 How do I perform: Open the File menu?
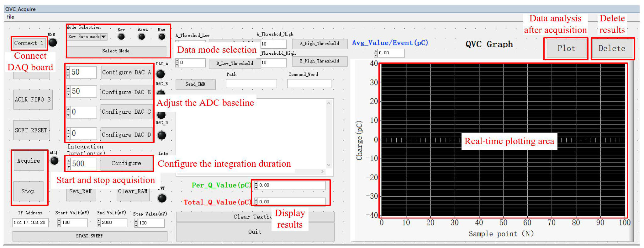[10, 17]
